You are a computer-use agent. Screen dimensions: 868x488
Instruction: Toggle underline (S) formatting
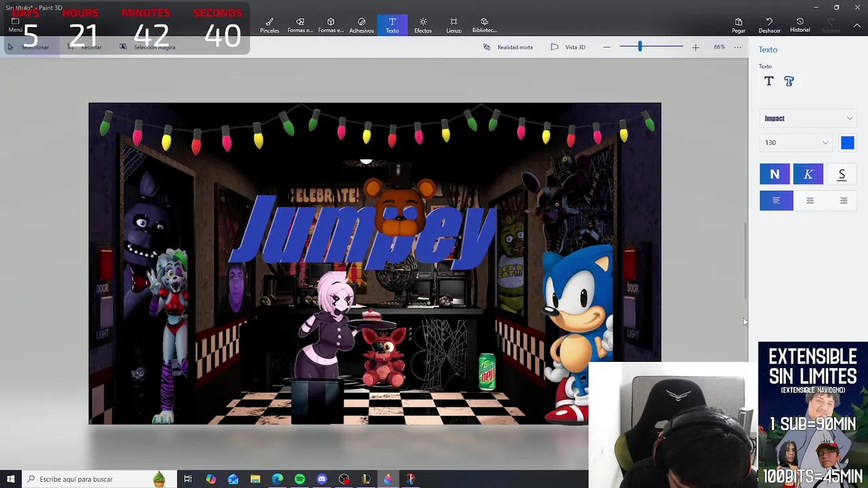(x=842, y=174)
